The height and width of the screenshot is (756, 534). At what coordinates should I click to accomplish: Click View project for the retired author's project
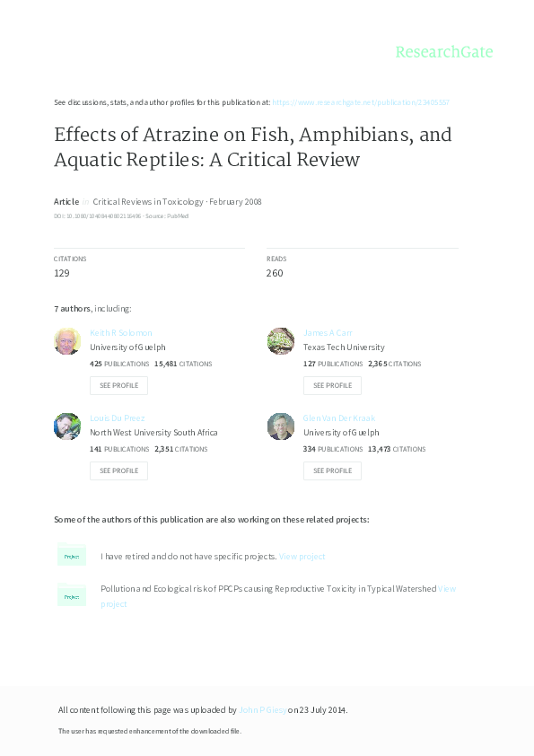304,556
